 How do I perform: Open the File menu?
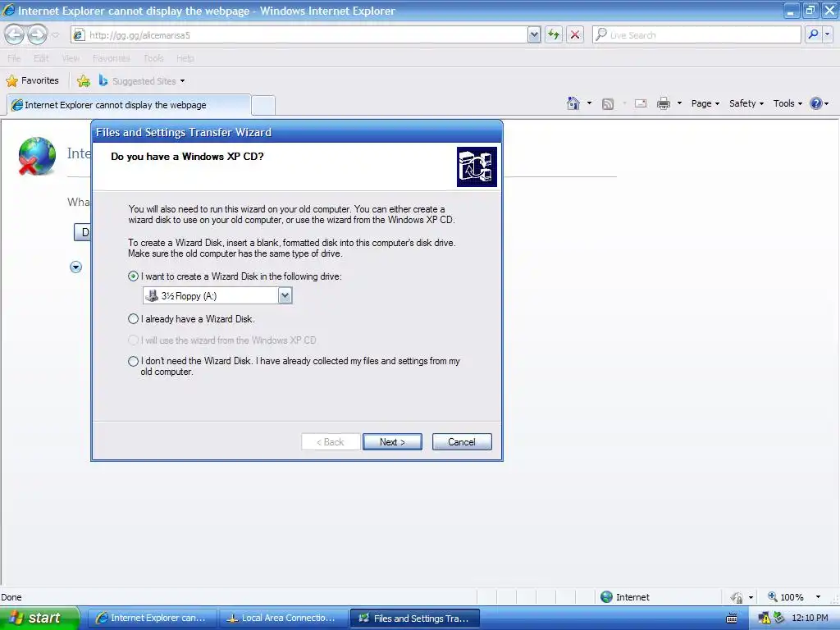[x=14, y=58]
